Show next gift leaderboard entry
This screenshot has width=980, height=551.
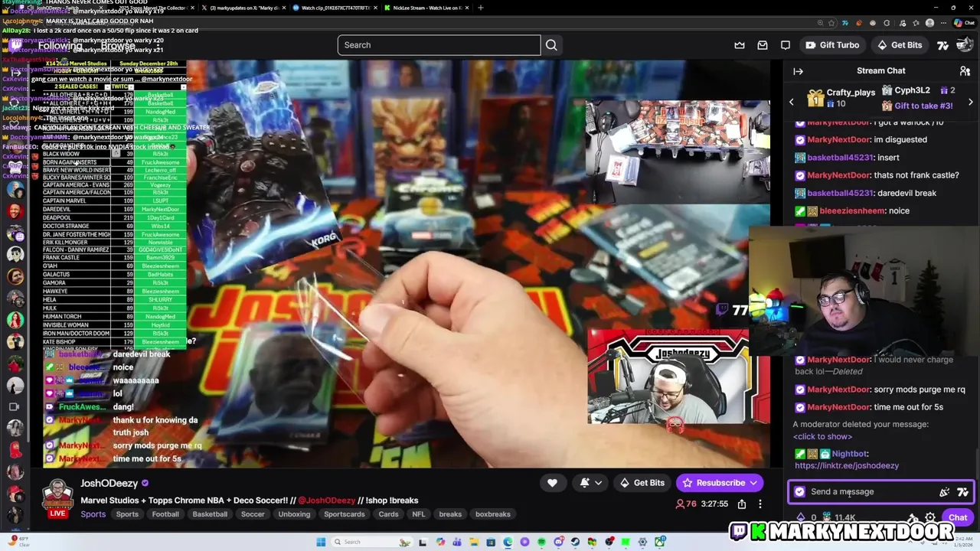[x=971, y=102]
